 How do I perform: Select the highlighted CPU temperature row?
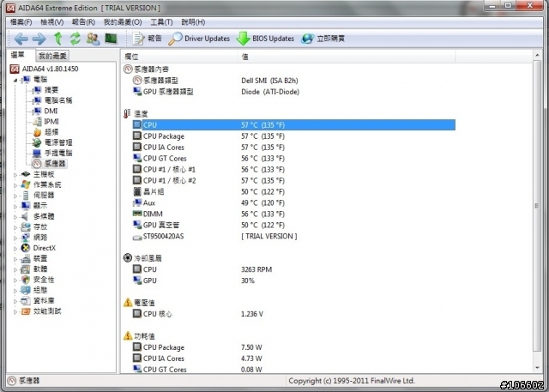pyautogui.click(x=294, y=125)
